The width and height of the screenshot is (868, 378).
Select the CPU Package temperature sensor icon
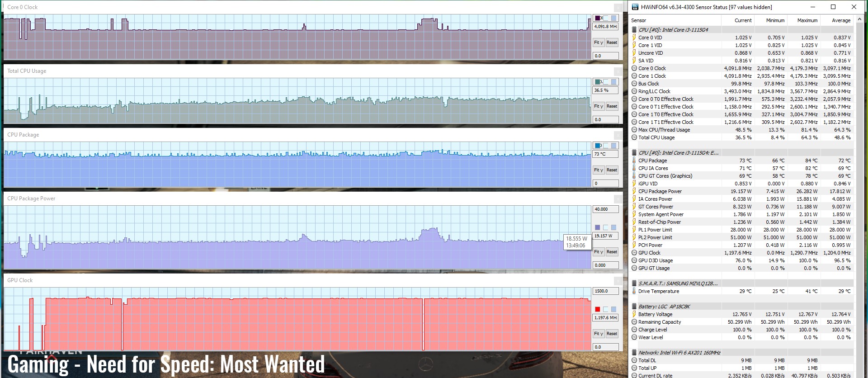click(x=634, y=161)
